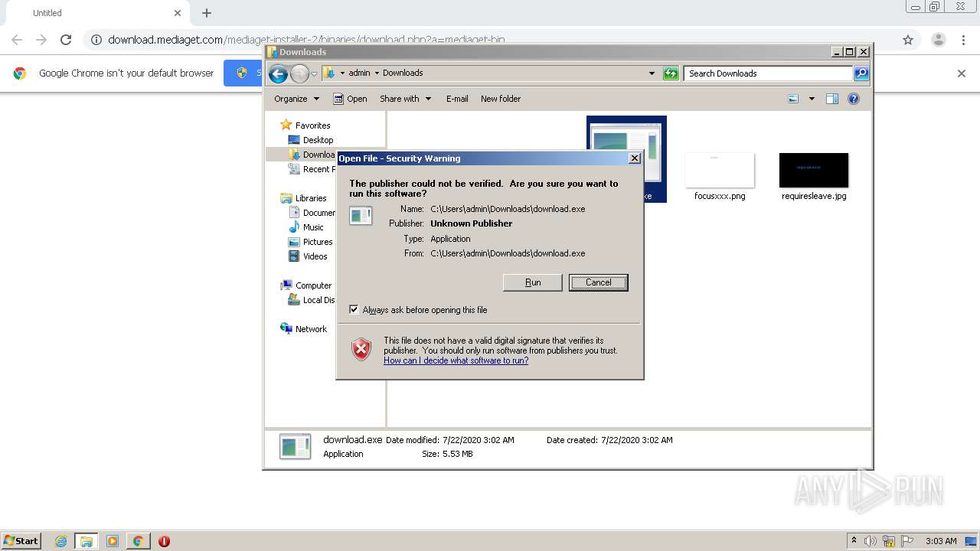Click Open in the Explorer toolbar
The image size is (980, 551).
(x=350, y=99)
